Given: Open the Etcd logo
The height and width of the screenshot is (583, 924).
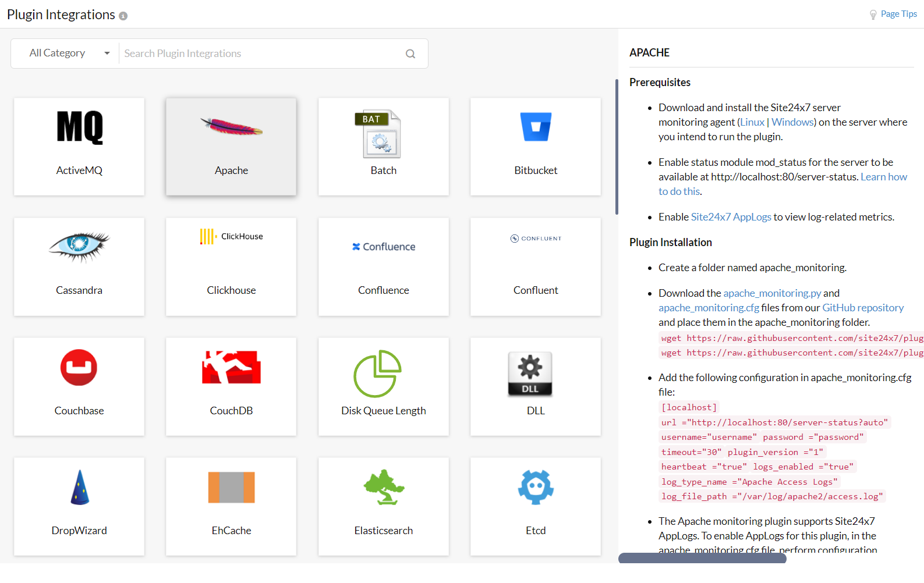Looking at the screenshot, I should pyautogui.click(x=536, y=487).
